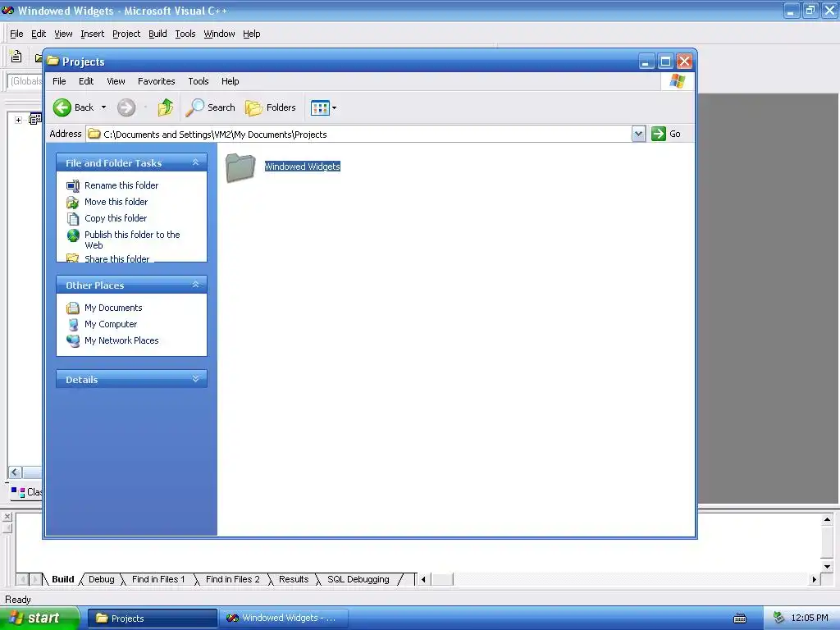This screenshot has height=630, width=840.
Task: Click the Move this folder icon
Action: coord(73,203)
